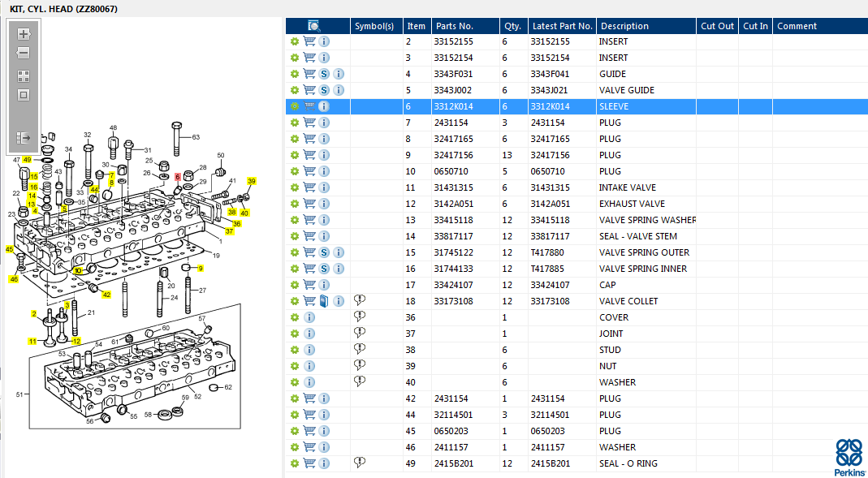Click the single-square fit view icon
868x478 pixels.
coord(24,95)
